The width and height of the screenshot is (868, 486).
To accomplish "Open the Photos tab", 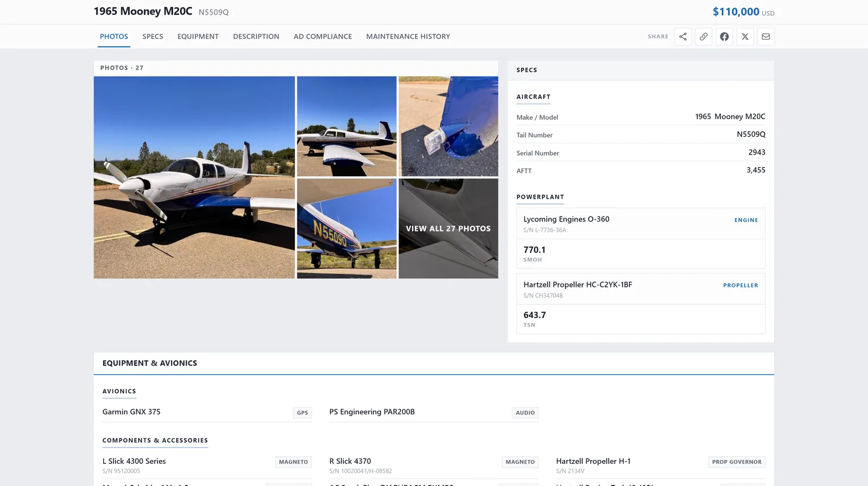I will [114, 36].
